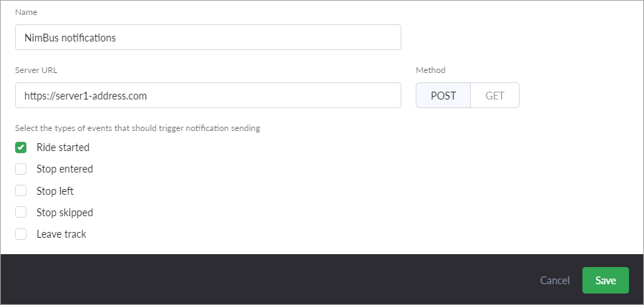Check the Stop skipped box
The image size is (644, 305).
tap(21, 212)
